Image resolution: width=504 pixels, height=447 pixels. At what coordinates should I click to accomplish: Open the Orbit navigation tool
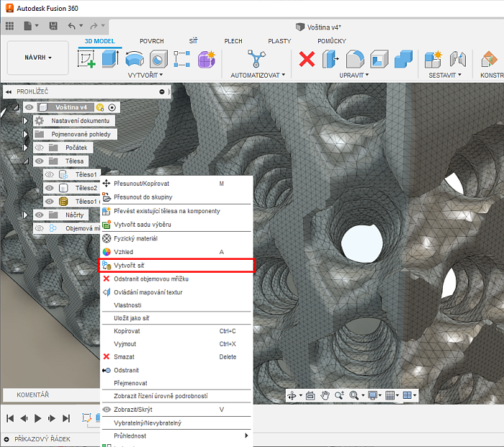point(292,395)
